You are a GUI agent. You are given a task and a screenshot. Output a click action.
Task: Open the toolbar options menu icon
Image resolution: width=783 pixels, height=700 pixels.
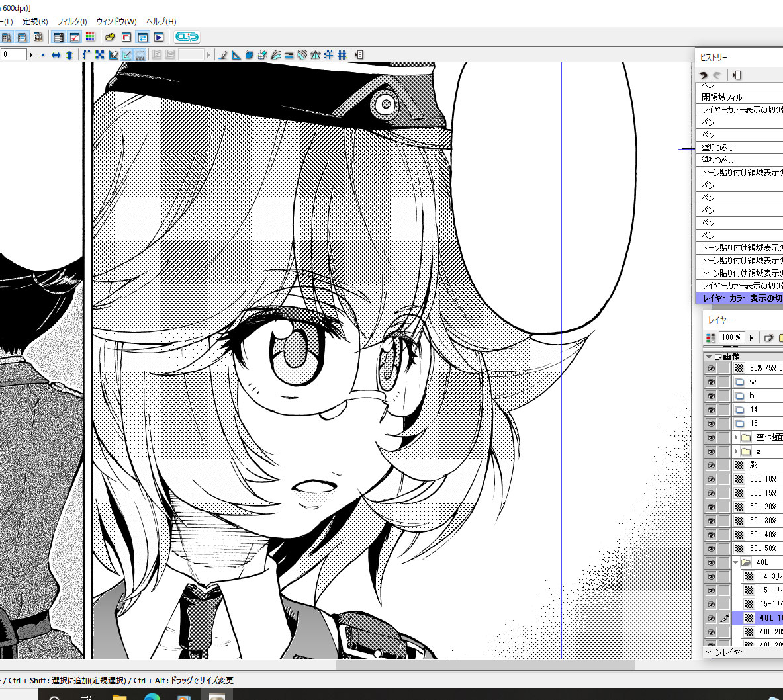pos(359,55)
